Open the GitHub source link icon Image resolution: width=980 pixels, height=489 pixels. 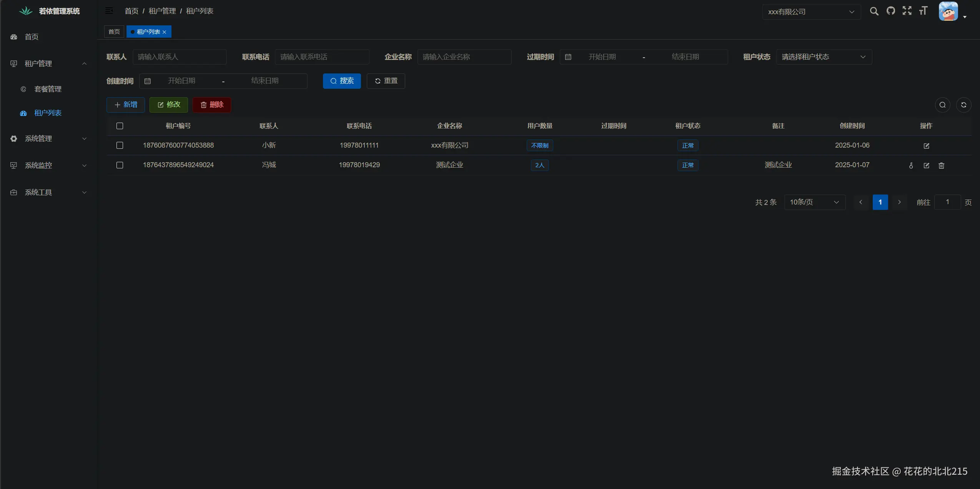[x=890, y=11]
